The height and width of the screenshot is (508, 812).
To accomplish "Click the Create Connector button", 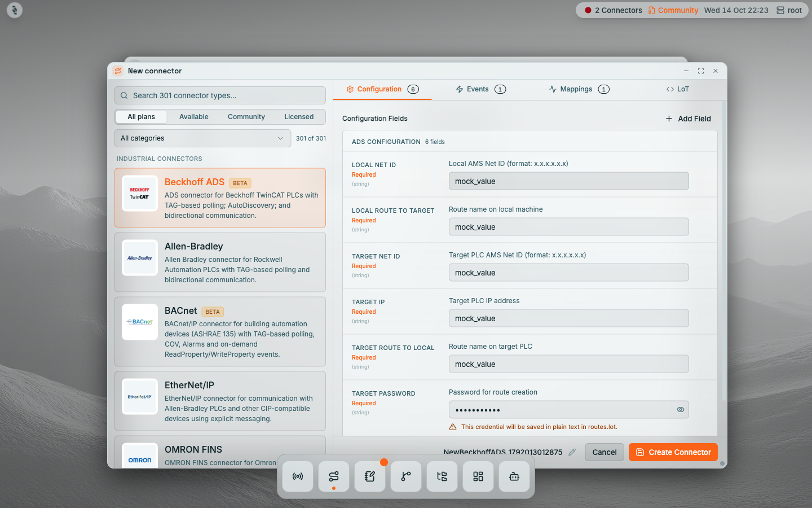I will [x=673, y=452].
